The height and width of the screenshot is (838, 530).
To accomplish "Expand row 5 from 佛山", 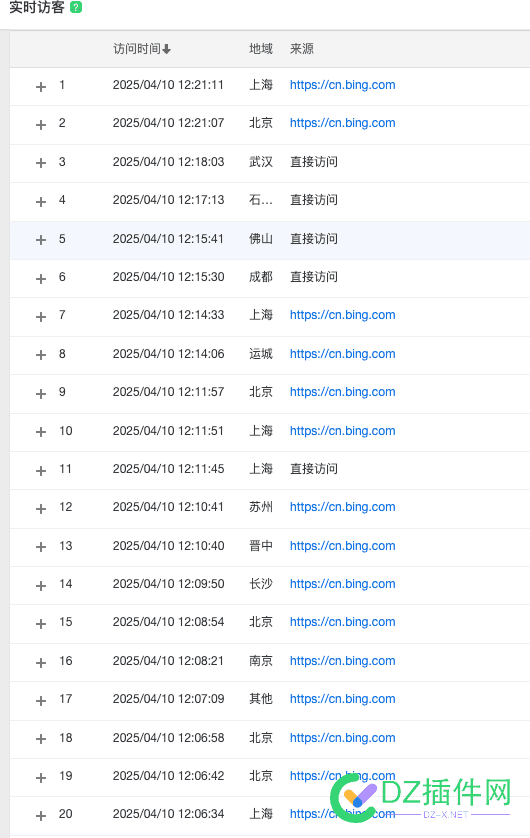I will (41, 240).
